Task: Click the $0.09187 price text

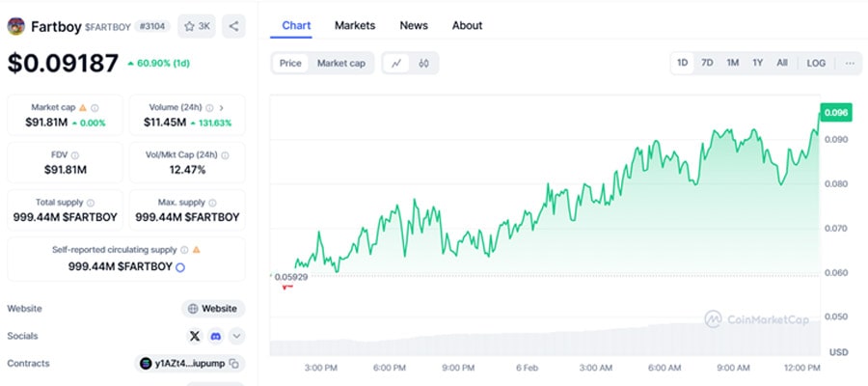Action: 63,63
